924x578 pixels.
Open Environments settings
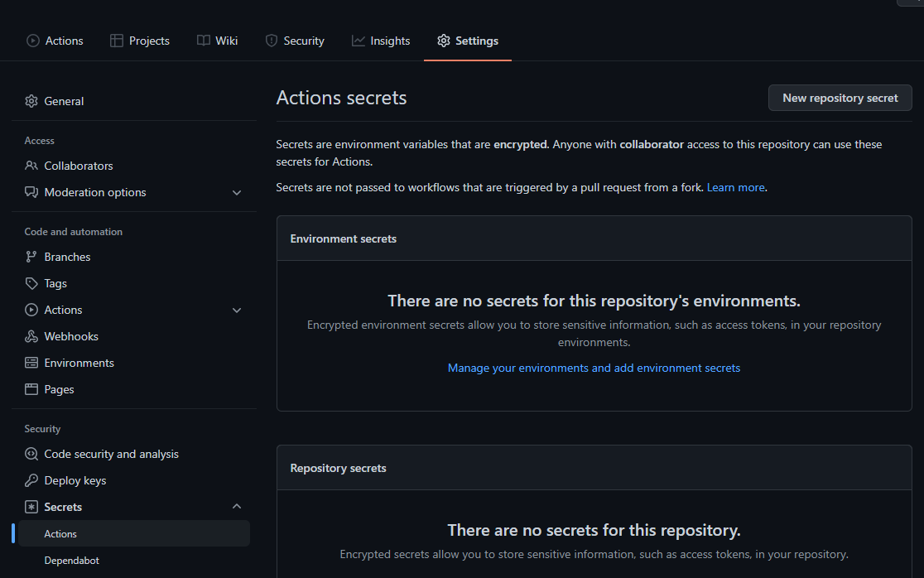[x=134, y=363]
